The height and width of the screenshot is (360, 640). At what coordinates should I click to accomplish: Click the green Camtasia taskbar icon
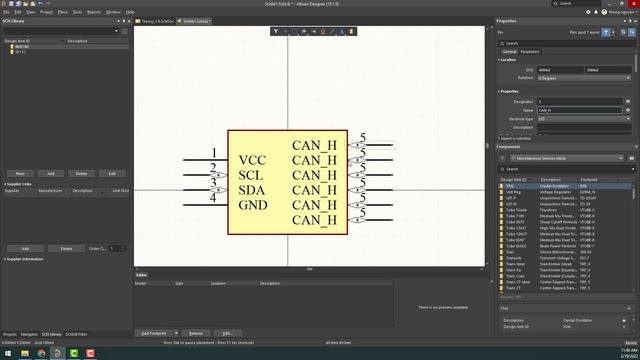[74, 353]
